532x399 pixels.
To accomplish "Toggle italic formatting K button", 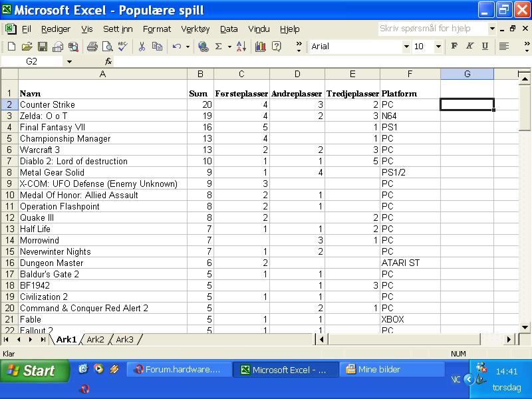I will pos(469,46).
